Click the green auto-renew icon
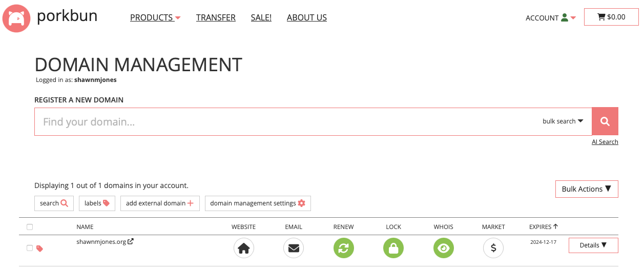 point(343,248)
